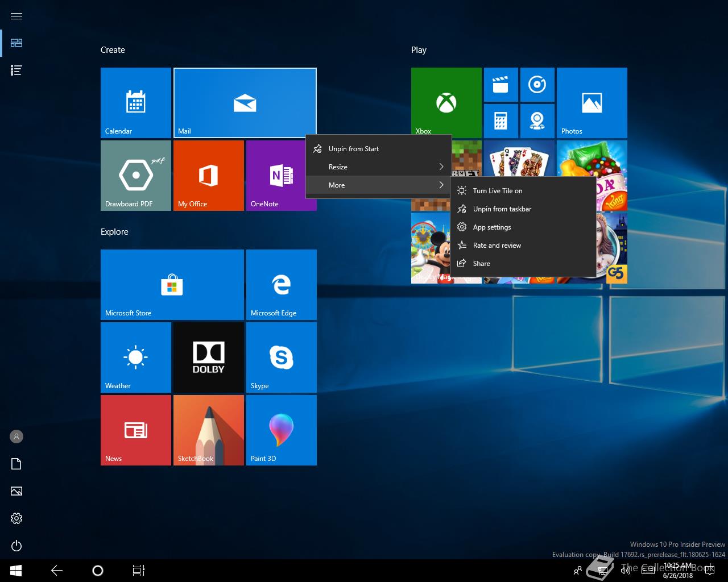This screenshot has height=582, width=728.
Task: Open the Groove Music tile
Action: (537, 85)
